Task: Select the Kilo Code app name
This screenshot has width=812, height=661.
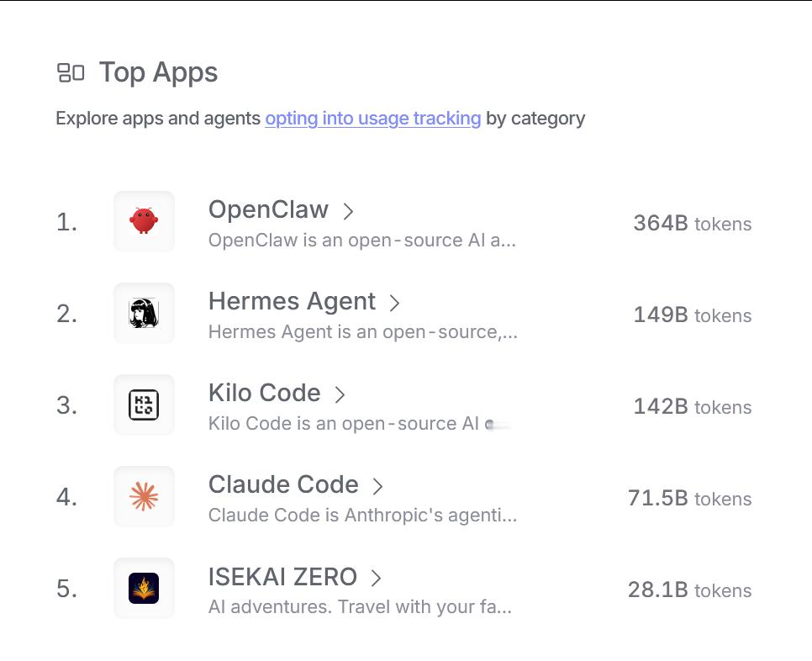Action: [x=264, y=394]
